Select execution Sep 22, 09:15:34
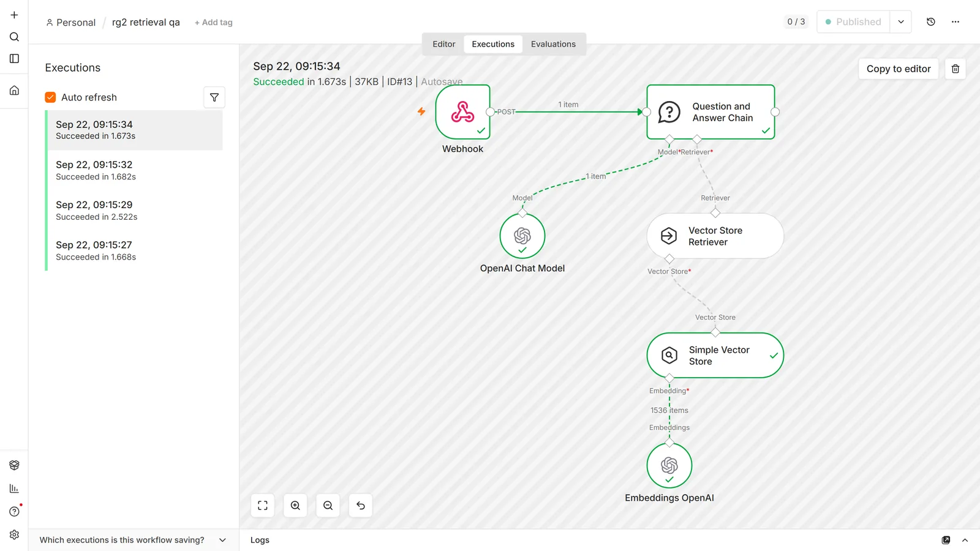980x551 pixels. tap(135, 130)
